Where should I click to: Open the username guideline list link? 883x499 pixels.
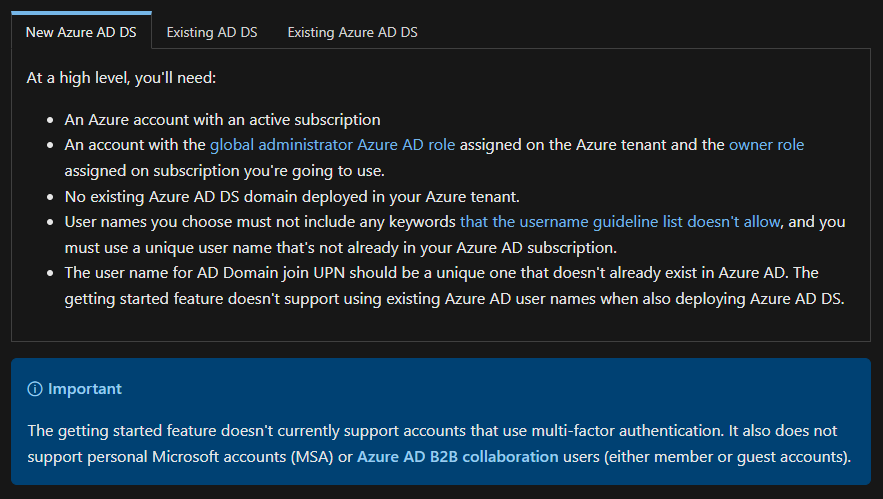coord(613,222)
